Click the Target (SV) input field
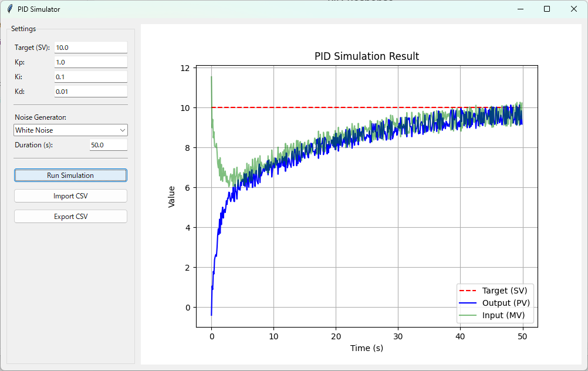Viewport: 588px width, 371px height. 90,48
